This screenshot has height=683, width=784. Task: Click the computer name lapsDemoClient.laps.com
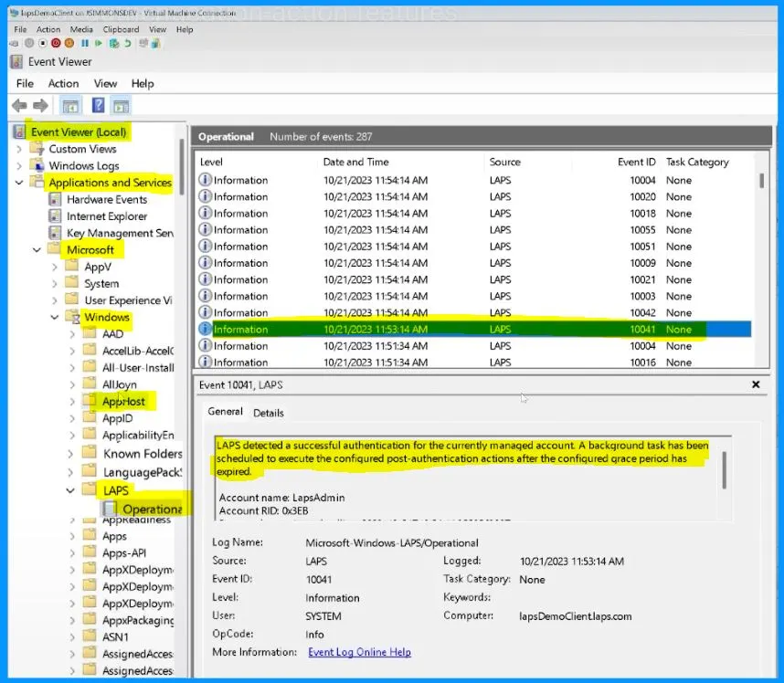point(575,616)
